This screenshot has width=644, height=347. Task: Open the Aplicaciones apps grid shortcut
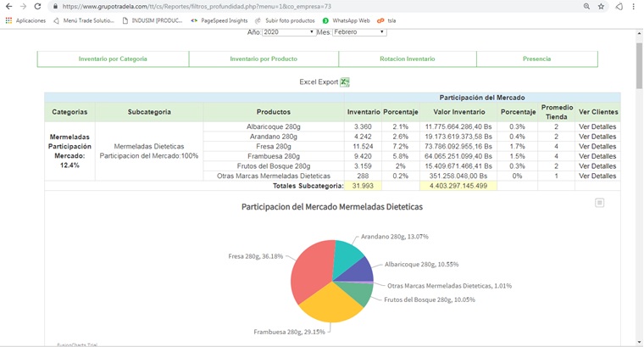click(25, 20)
